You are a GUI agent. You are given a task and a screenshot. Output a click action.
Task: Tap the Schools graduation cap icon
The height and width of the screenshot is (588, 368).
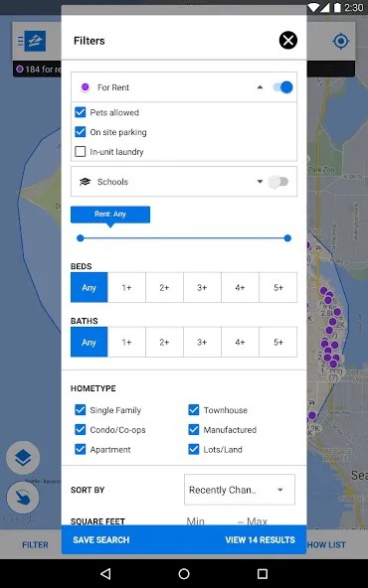pos(86,182)
